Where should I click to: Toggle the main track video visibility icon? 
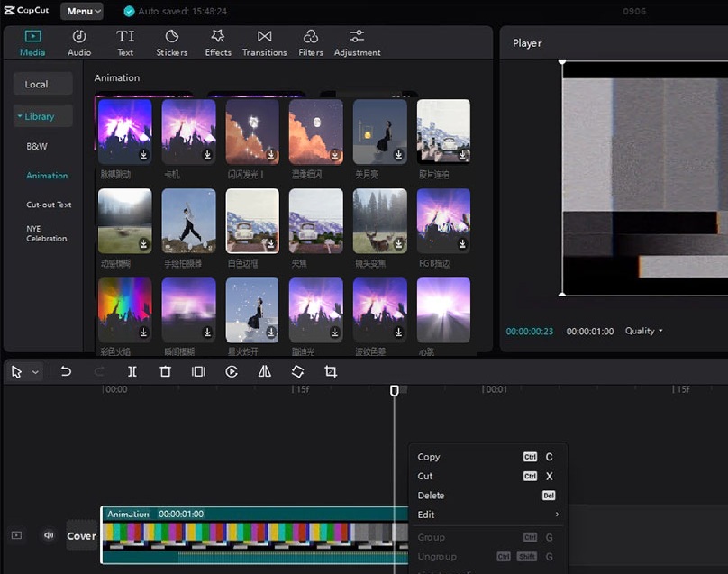click(16, 535)
